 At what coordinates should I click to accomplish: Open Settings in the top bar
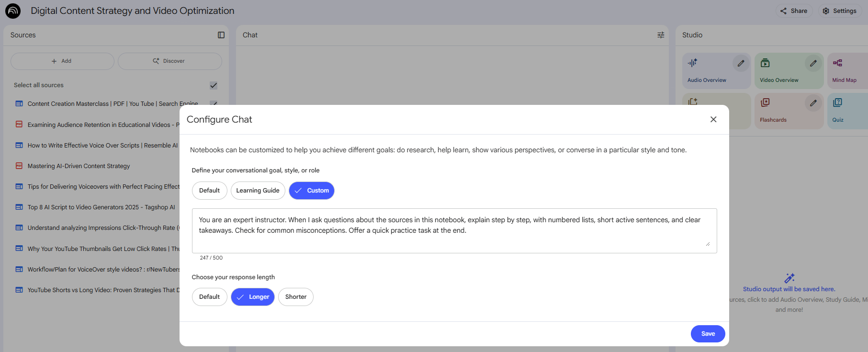839,11
